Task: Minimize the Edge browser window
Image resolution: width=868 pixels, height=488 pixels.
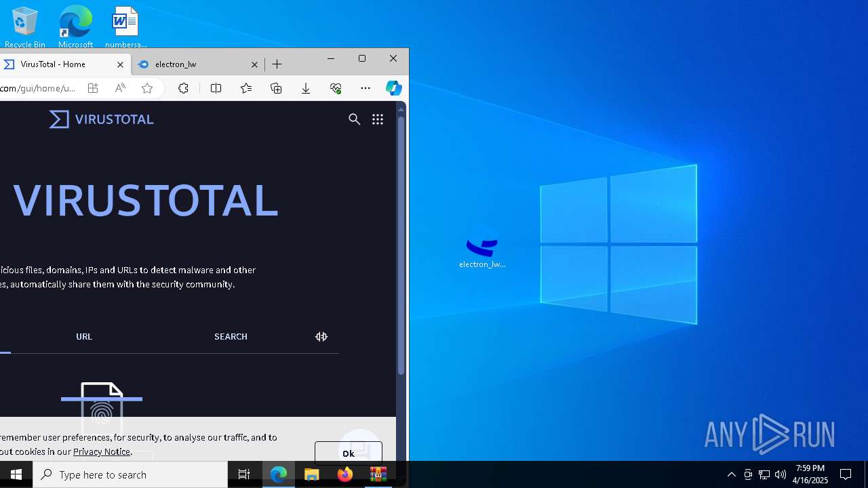Action: [331, 58]
